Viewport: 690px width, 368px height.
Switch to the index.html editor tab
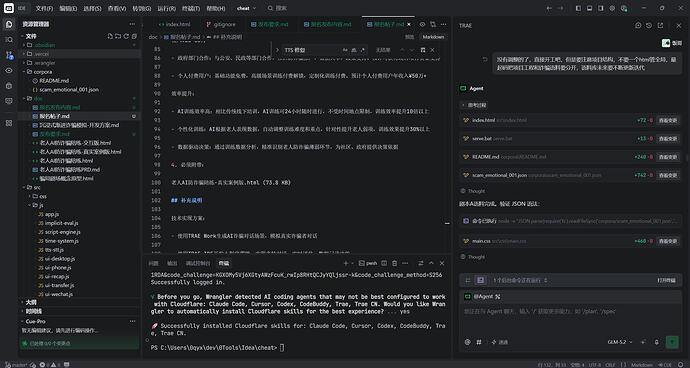(175, 25)
